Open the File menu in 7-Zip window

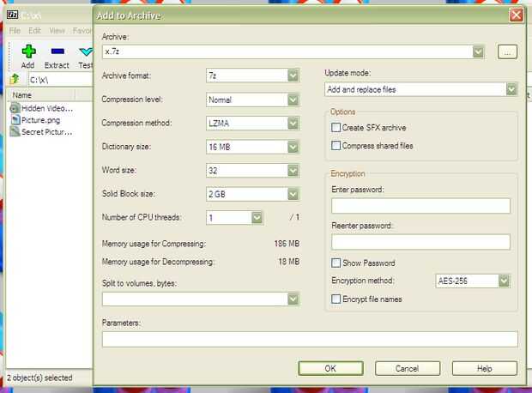(15, 31)
